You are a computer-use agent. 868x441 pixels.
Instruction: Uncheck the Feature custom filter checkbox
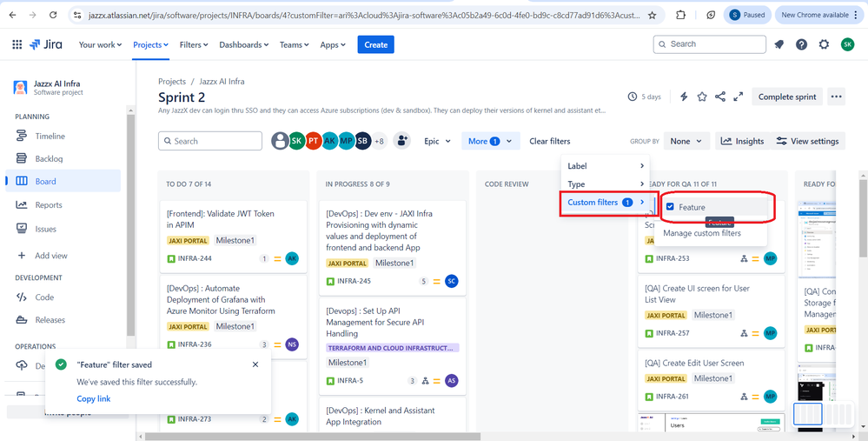click(670, 207)
